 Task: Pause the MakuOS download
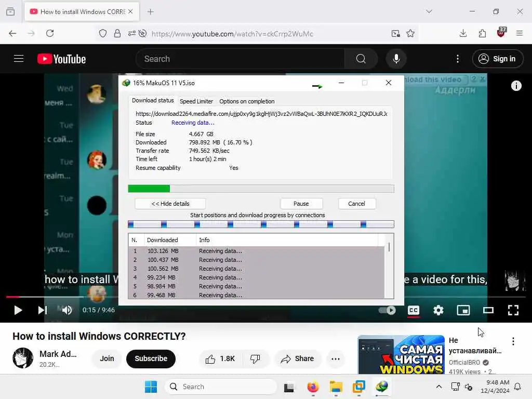(x=301, y=204)
